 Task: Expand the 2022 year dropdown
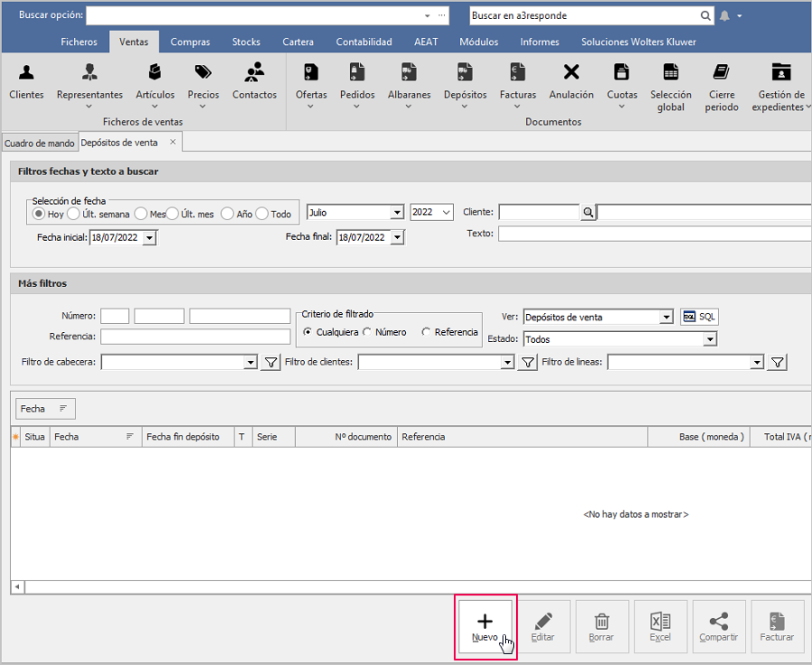[x=447, y=212]
